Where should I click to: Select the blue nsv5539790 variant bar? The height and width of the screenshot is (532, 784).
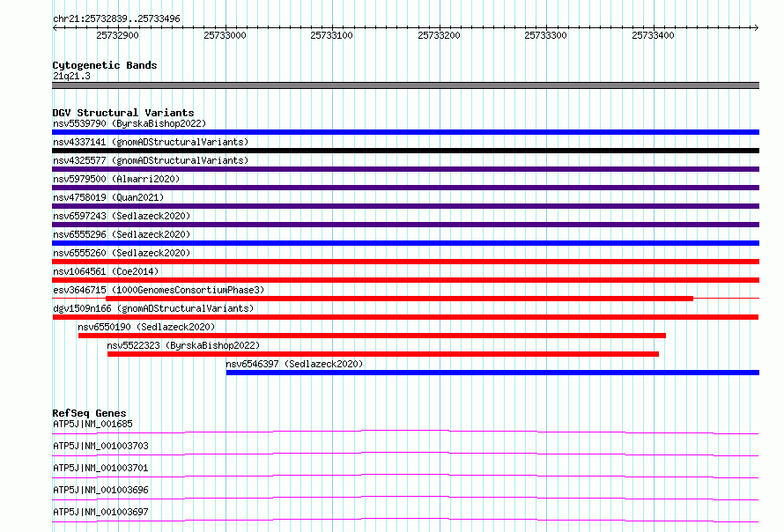point(405,132)
